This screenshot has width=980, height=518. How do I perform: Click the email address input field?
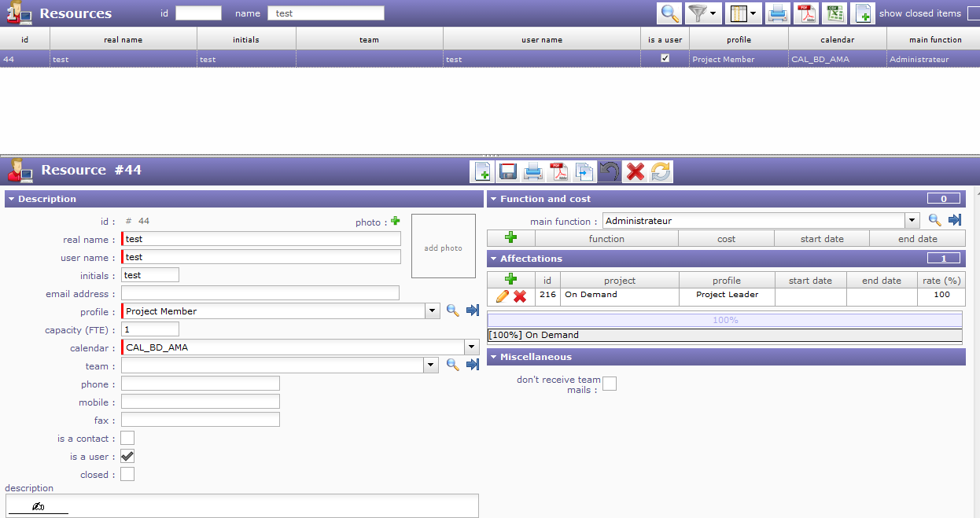[260, 293]
